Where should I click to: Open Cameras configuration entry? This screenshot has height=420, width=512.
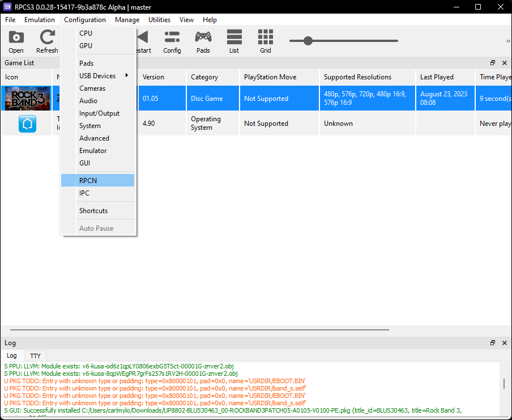(97, 88)
